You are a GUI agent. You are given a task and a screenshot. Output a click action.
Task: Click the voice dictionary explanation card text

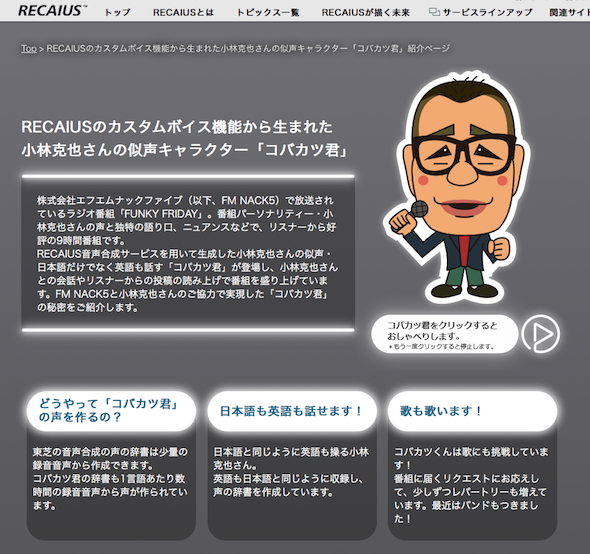tap(110, 479)
